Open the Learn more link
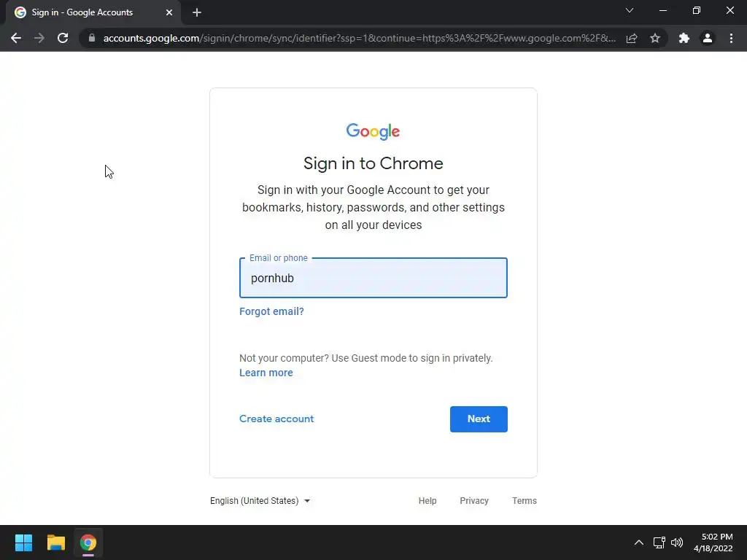This screenshot has height=560, width=747. pyautogui.click(x=266, y=373)
